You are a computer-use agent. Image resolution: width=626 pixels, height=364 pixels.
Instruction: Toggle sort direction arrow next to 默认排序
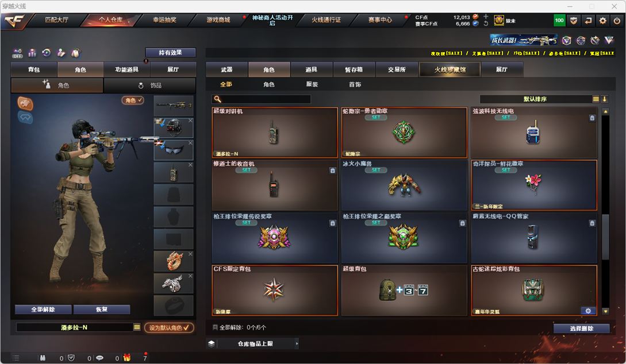(x=605, y=99)
